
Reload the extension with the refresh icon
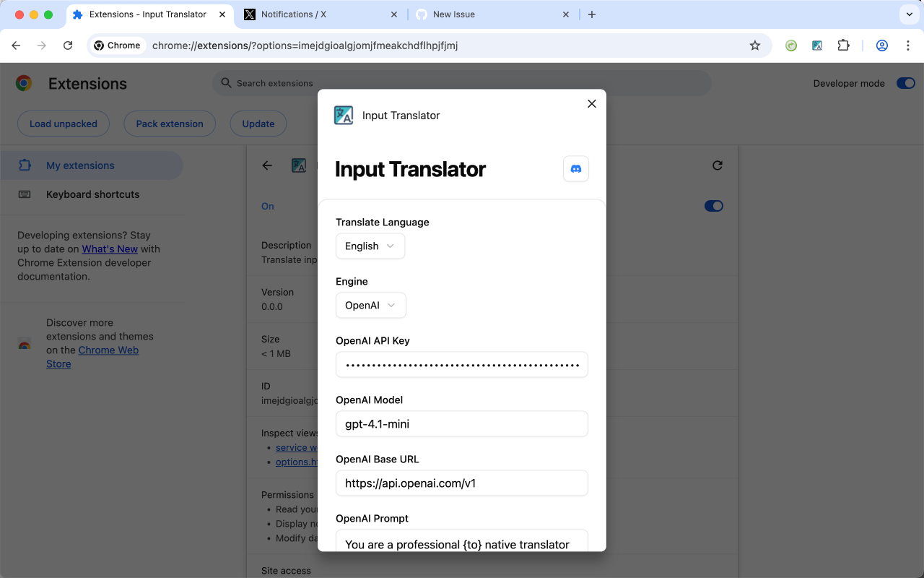point(717,165)
